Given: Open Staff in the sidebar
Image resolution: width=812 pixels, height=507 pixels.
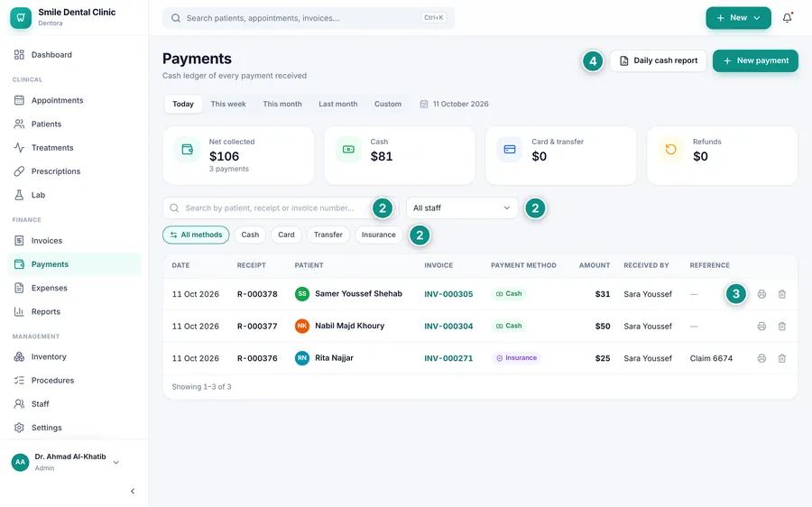Looking at the screenshot, I should pyautogui.click(x=74, y=404).
